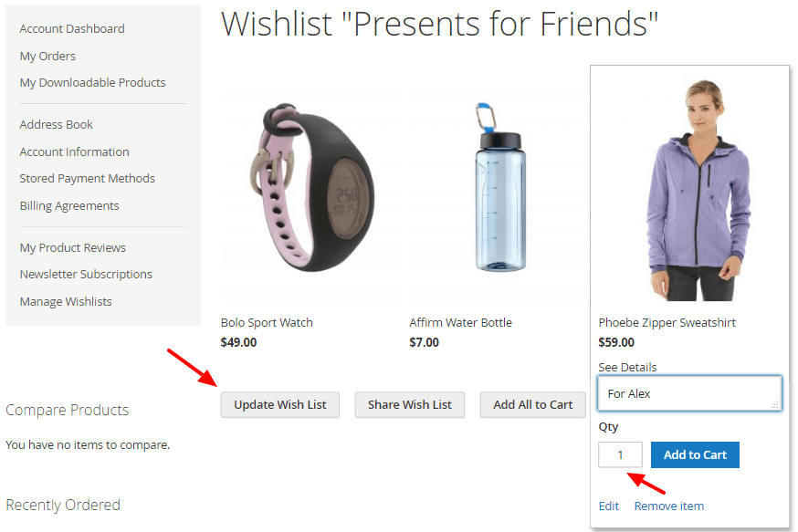Open Manage Wishlists page
The height and width of the screenshot is (532, 798).
coord(66,301)
